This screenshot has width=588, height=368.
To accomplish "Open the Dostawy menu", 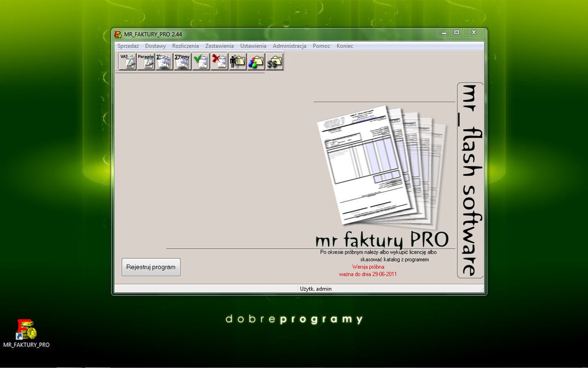I will point(155,46).
